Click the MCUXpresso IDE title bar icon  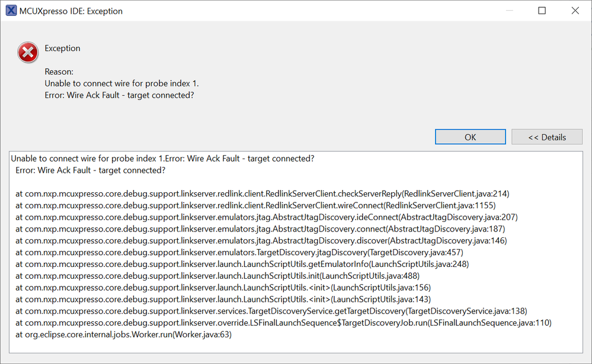point(11,11)
